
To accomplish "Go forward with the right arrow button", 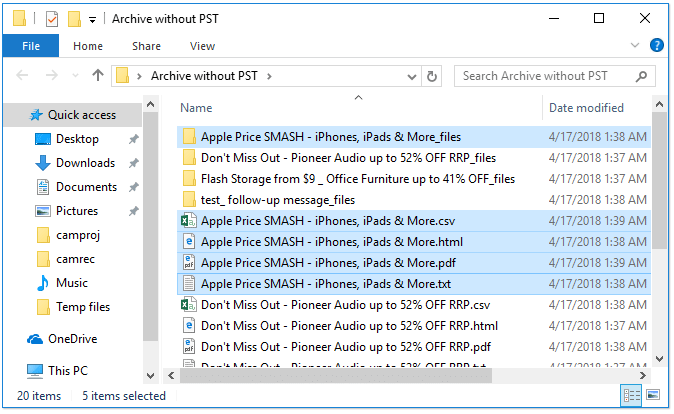I will click(x=52, y=76).
